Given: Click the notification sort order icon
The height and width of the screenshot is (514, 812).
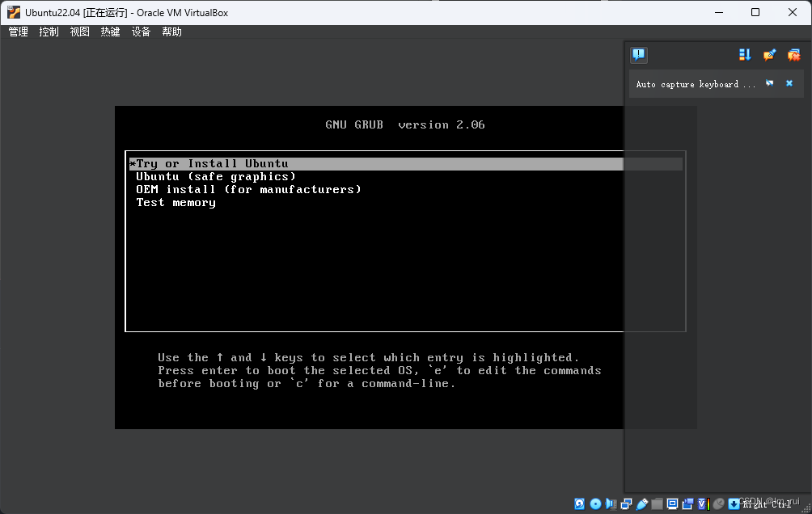Looking at the screenshot, I should tap(745, 55).
